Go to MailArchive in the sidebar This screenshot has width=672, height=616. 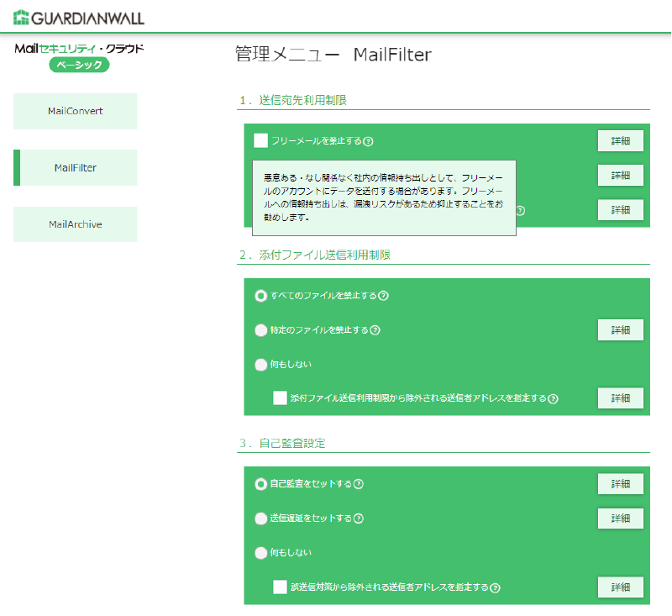[x=76, y=224]
